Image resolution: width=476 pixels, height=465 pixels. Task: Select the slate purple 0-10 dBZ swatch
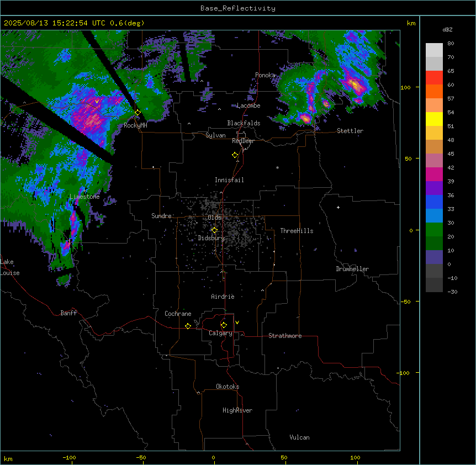tap(434, 257)
